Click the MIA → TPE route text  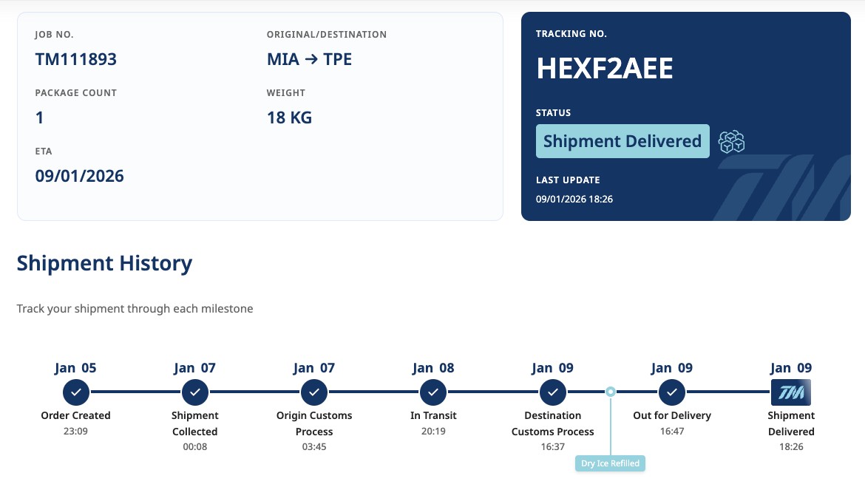tap(309, 59)
